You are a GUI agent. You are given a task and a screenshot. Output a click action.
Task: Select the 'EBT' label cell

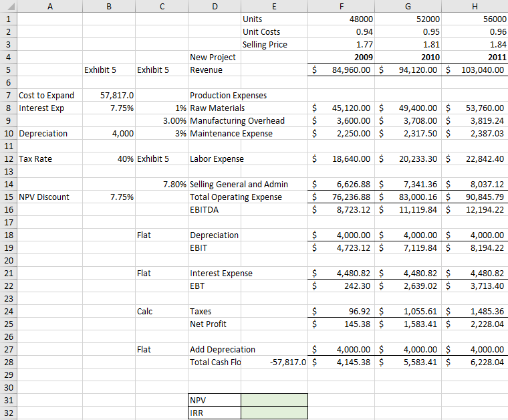point(215,286)
